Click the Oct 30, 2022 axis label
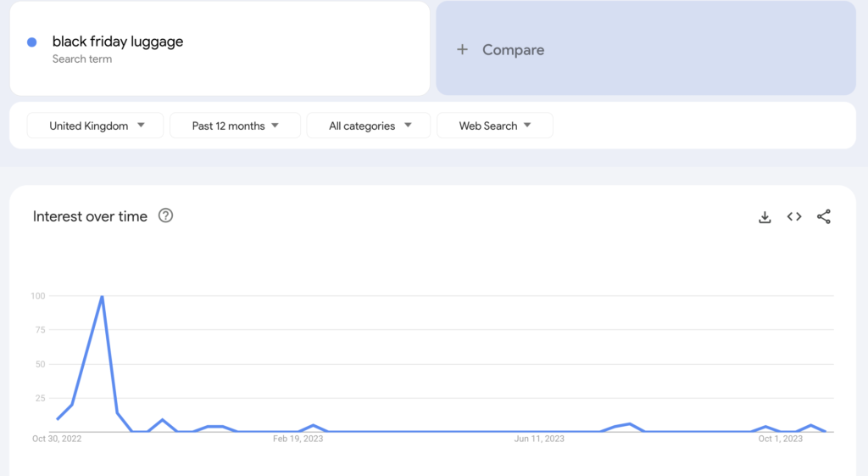The width and height of the screenshot is (868, 476). [x=57, y=439]
